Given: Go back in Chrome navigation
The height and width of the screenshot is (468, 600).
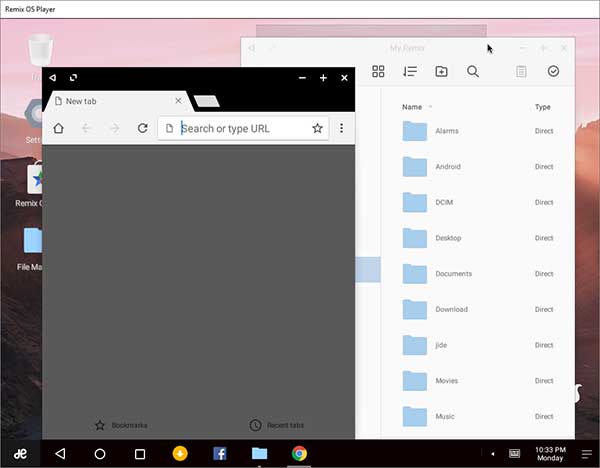Looking at the screenshot, I should coord(86,128).
